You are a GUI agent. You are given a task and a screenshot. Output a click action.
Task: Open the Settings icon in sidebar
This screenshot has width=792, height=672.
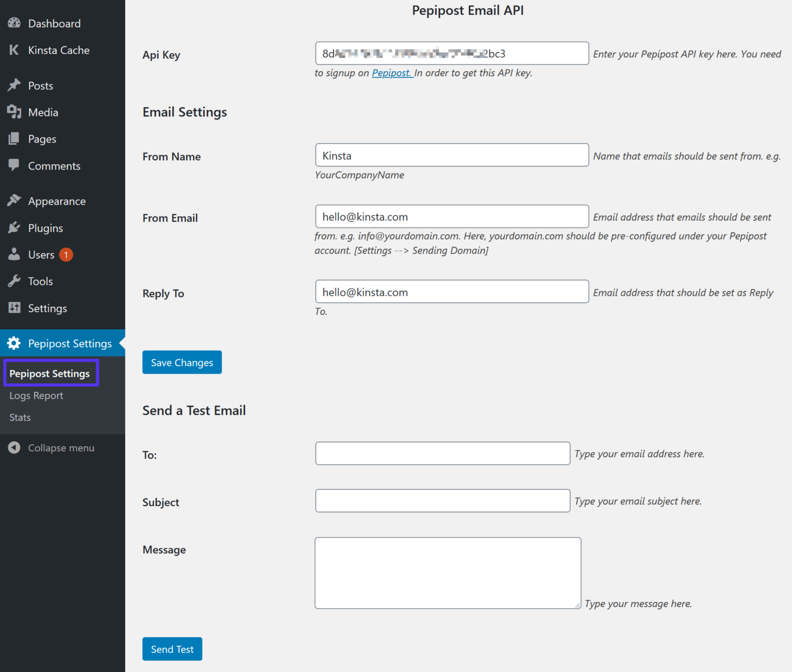14,308
